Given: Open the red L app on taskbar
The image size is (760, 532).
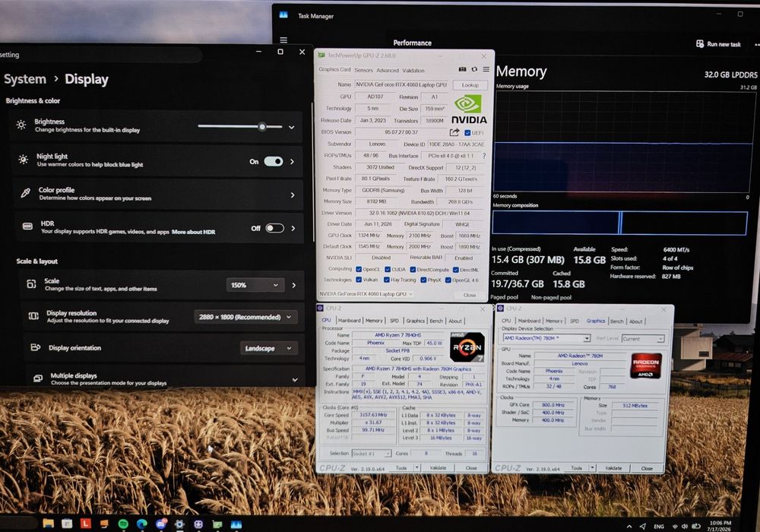Looking at the screenshot, I should tap(85, 524).
